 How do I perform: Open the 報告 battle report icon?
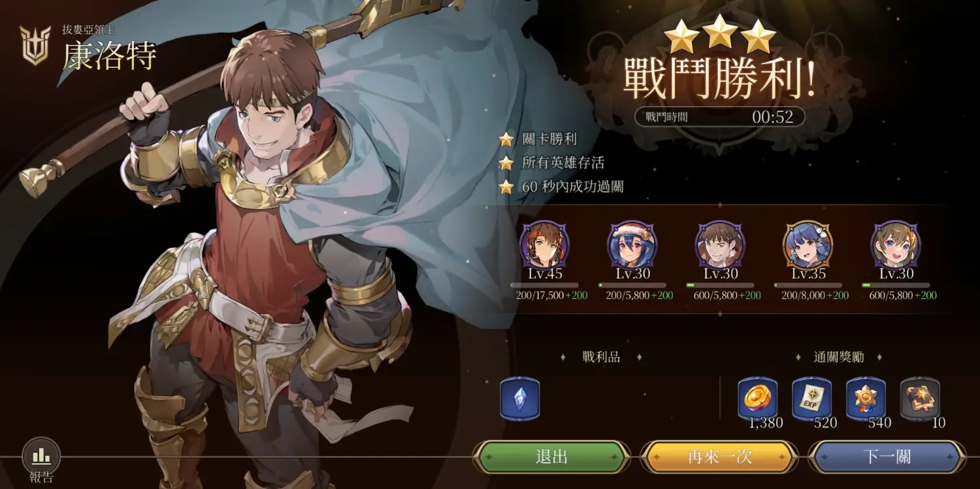click(x=41, y=456)
